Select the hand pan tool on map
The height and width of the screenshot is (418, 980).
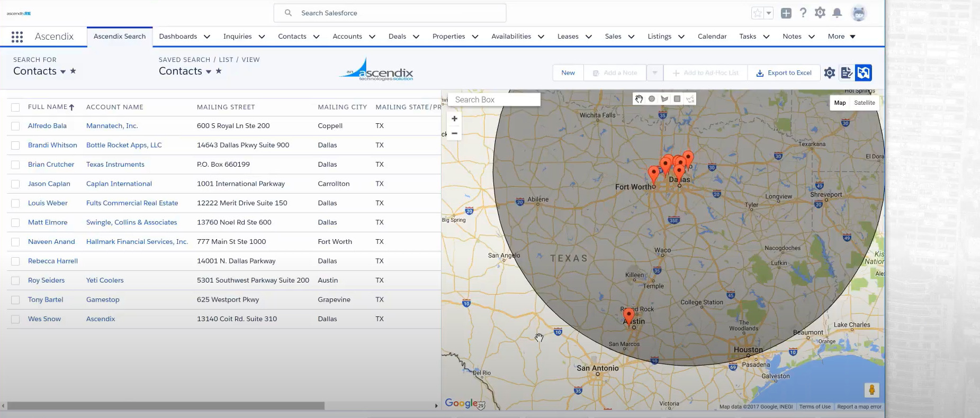[x=639, y=99]
